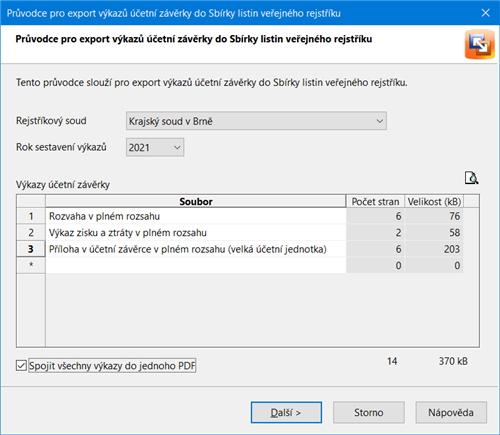The image size is (500, 435).
Task: Click the document preview magnifier icon
Action: 472,178
